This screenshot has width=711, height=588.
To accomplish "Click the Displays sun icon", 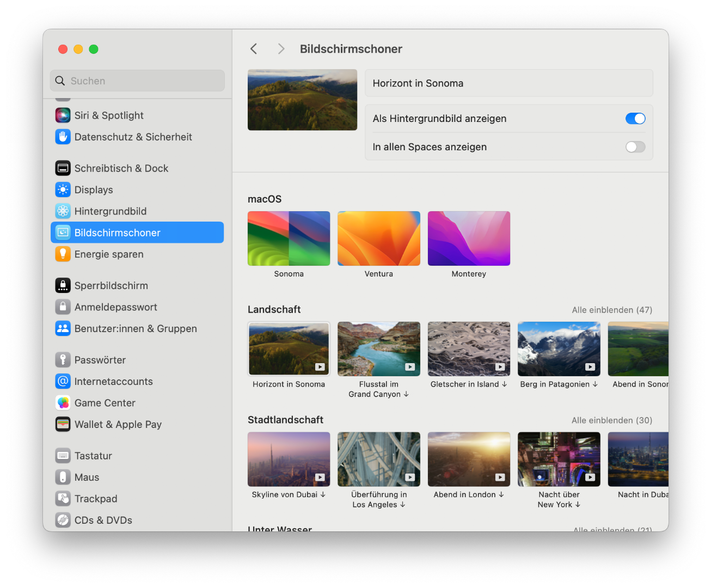I will [x=63, y=189].
